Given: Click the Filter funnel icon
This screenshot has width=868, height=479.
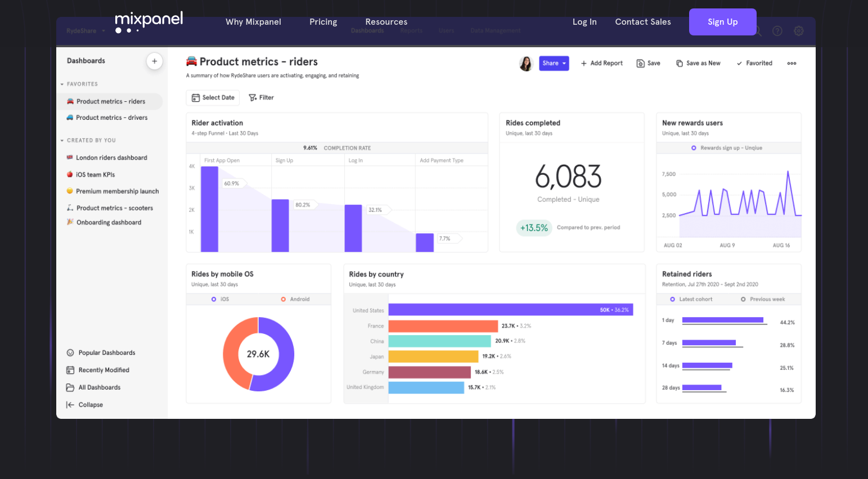Looking at the screenshot, I should [x=253, y=98].
